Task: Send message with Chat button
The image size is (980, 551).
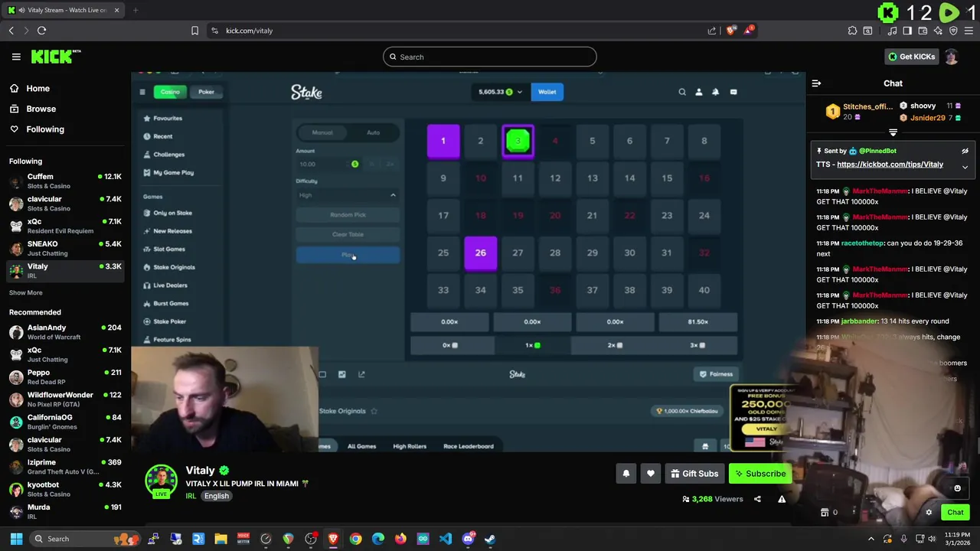Action: click(955, 513)
